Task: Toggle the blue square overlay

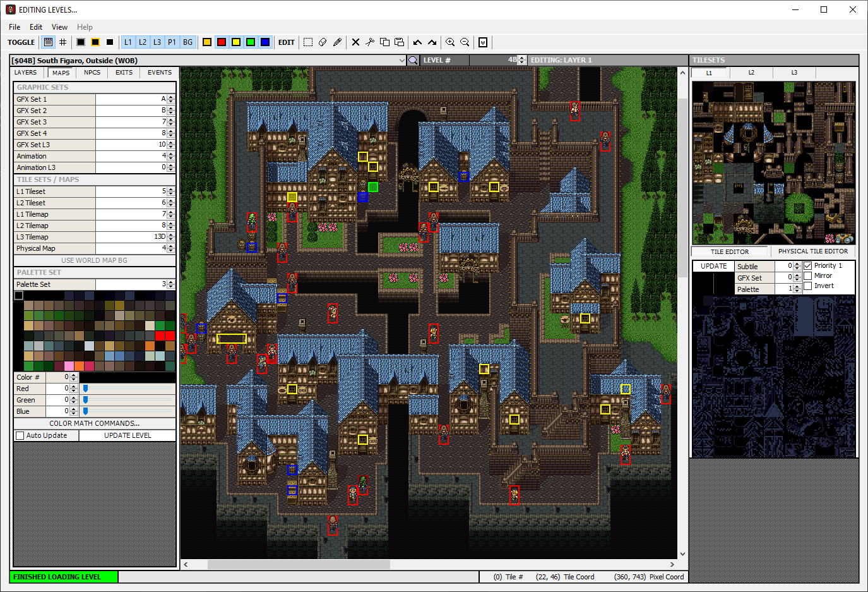Action: pos(265,42)
